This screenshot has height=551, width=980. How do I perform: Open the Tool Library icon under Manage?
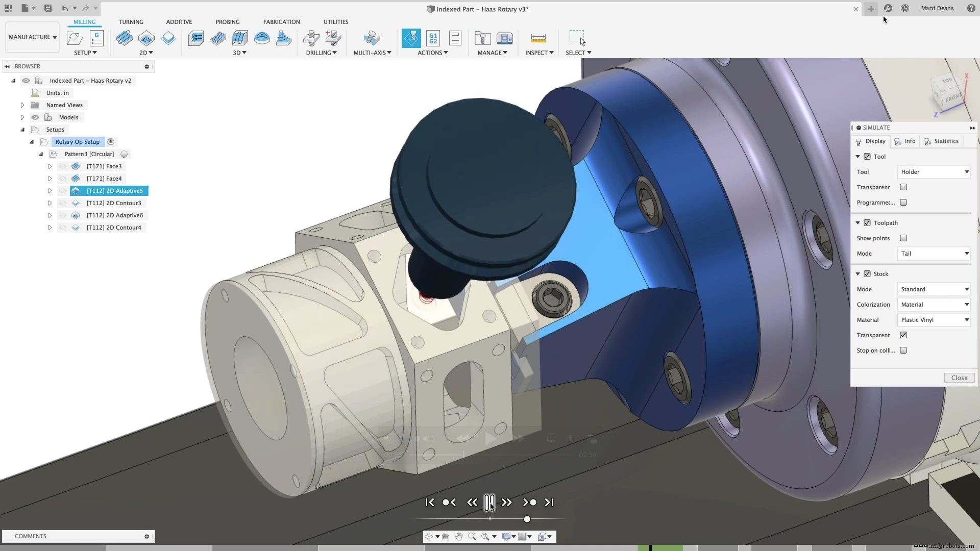coord(482,38)
